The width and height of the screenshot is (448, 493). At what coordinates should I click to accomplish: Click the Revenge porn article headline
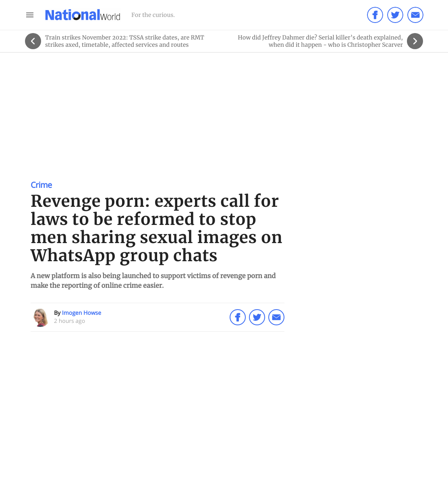156,228
